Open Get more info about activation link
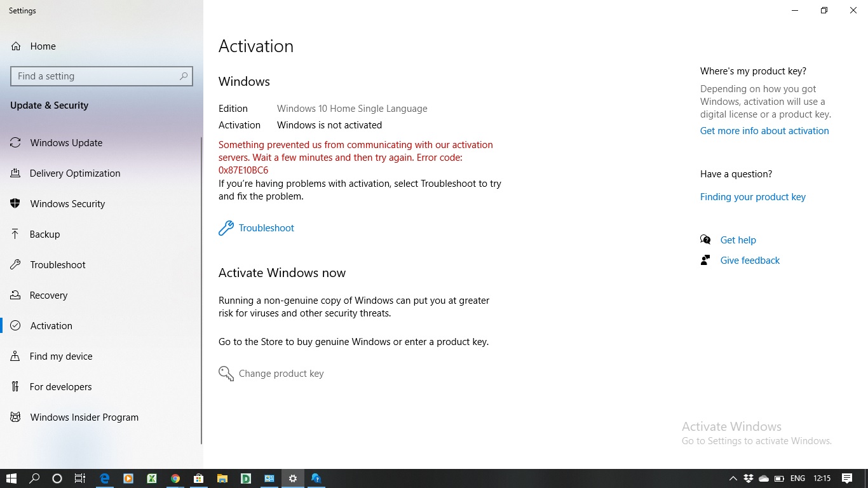Image resolution: width=868 pixels, height=488 pixels. point(764,131)
